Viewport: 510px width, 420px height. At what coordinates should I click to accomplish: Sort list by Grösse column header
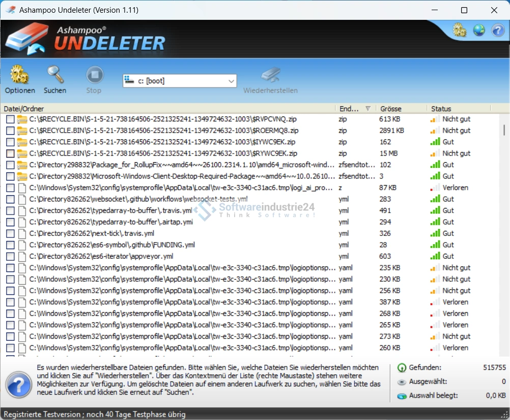point(391,109)
